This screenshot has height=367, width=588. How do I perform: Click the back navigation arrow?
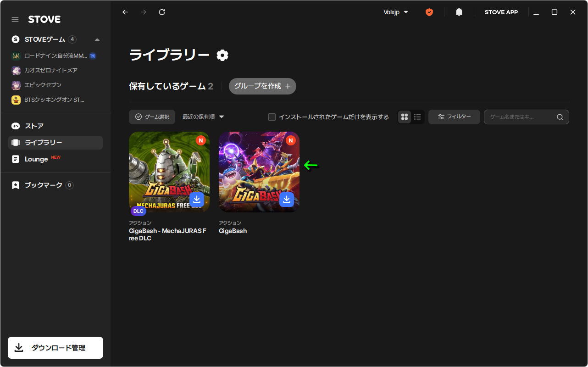[x=125, y=12]
